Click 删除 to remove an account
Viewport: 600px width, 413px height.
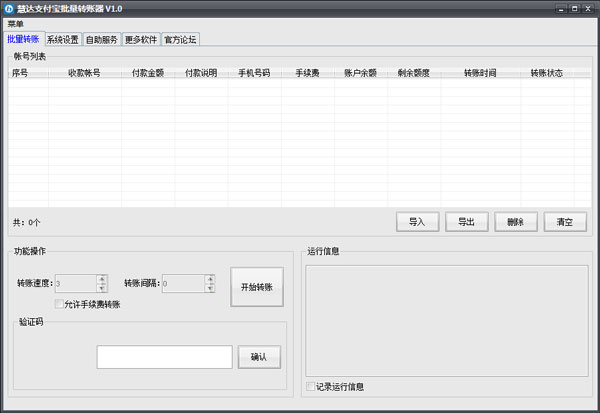pyautogui.click(x=515, y=222)
